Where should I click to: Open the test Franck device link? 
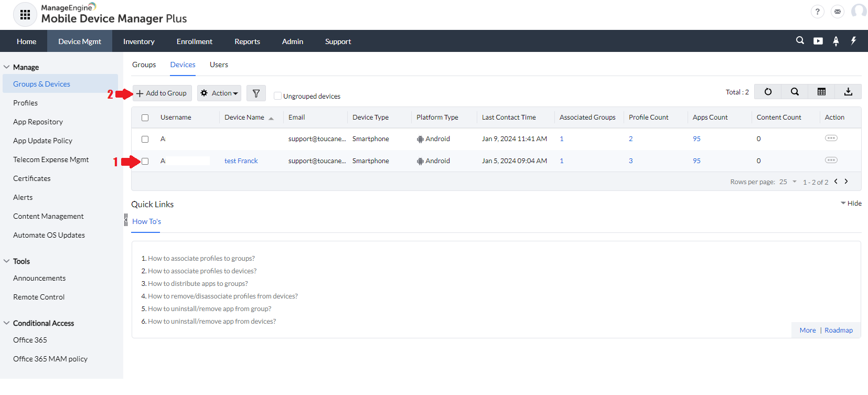click(241, 161)
